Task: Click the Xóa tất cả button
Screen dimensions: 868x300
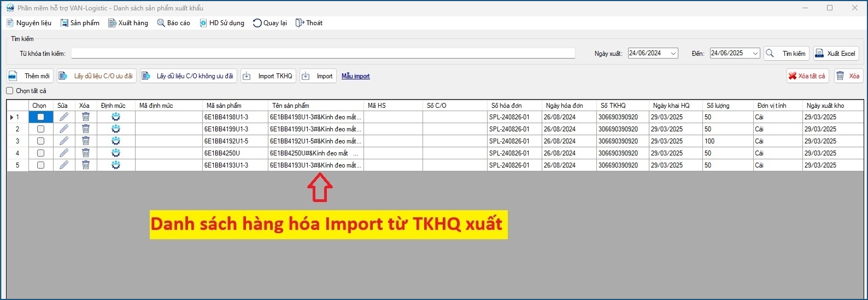Action: tap(807, 76)
